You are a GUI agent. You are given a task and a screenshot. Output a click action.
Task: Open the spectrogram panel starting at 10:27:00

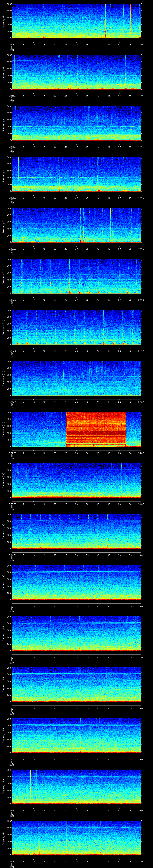click(77, 685)
